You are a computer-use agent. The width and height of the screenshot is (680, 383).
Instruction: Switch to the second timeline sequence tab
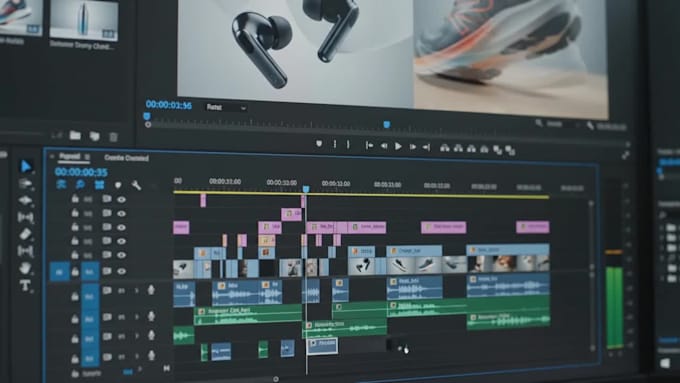[126, 158]
